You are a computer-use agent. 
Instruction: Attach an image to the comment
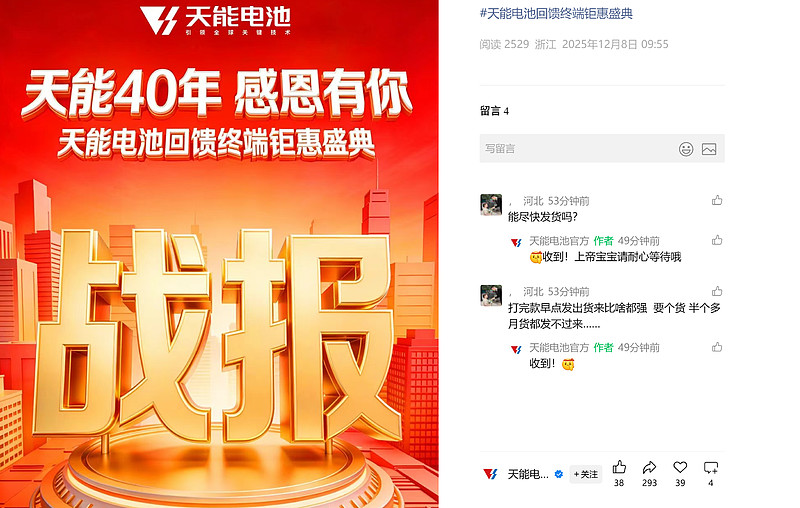709,149
